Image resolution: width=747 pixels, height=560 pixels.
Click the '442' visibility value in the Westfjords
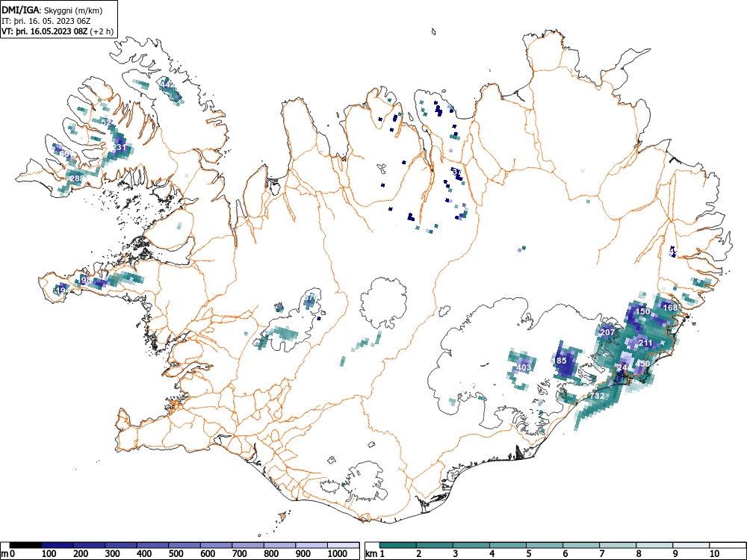pyautogui.click(x=167, y=84)
